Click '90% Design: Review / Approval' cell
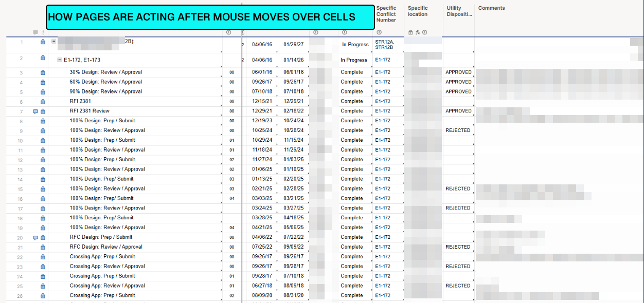The image size is (644, 303). tap(106, 92)
